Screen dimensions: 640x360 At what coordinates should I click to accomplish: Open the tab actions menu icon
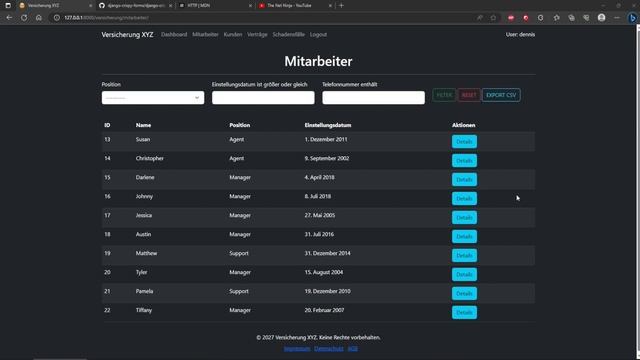[x=8, y=6]
